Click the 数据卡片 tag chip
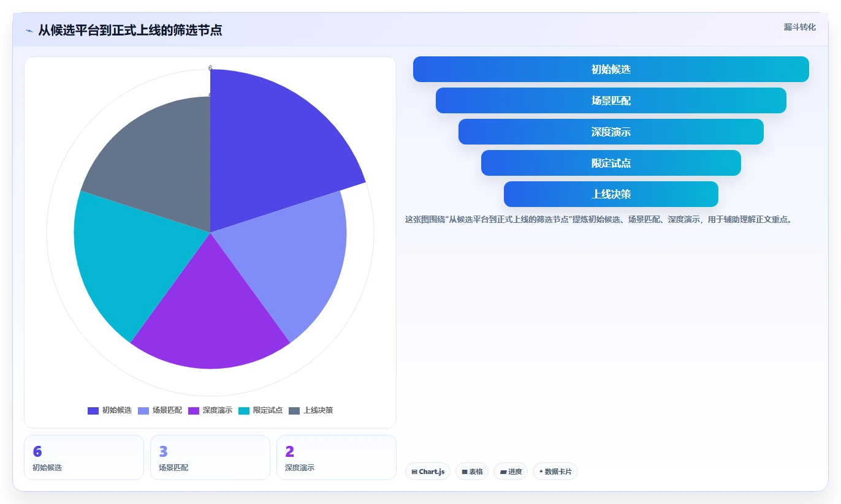Image resolution: width=841 pixels, height=504 pixels. pos(555,472)
